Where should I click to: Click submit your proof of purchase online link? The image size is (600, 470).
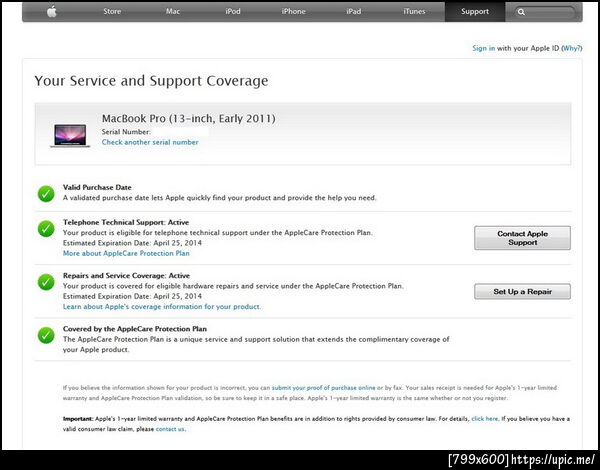point(323,388)
